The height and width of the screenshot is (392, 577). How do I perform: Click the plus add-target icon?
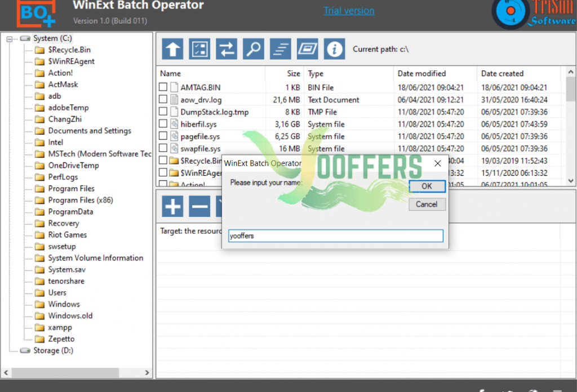pyautogui.click(x=172, y=206)
